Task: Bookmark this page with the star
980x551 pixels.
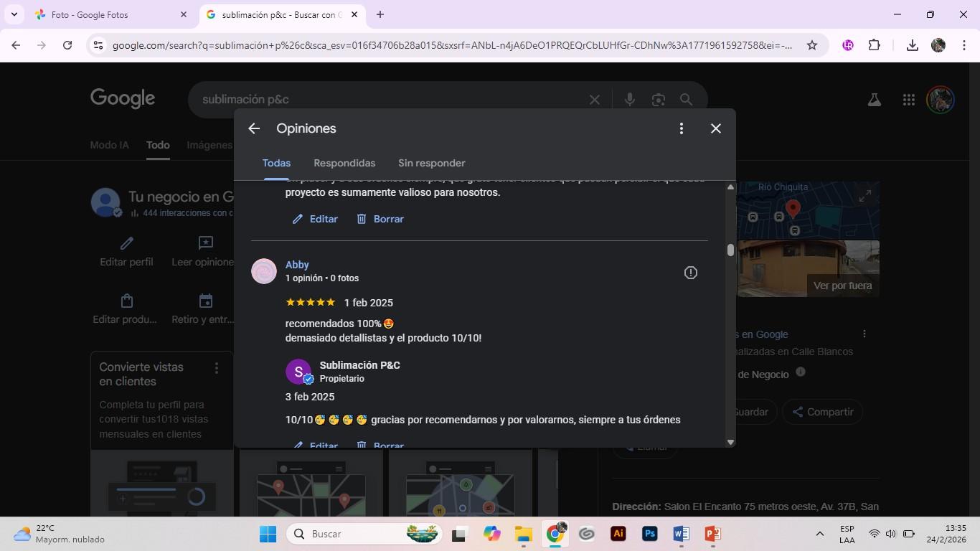Action: point(812,45)
